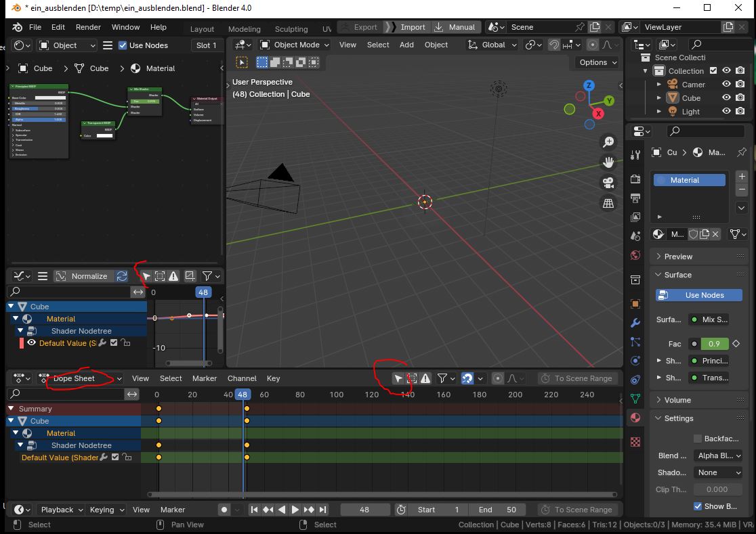Click the Play animation button
The image size is (756, 534).
click(295, 510)
